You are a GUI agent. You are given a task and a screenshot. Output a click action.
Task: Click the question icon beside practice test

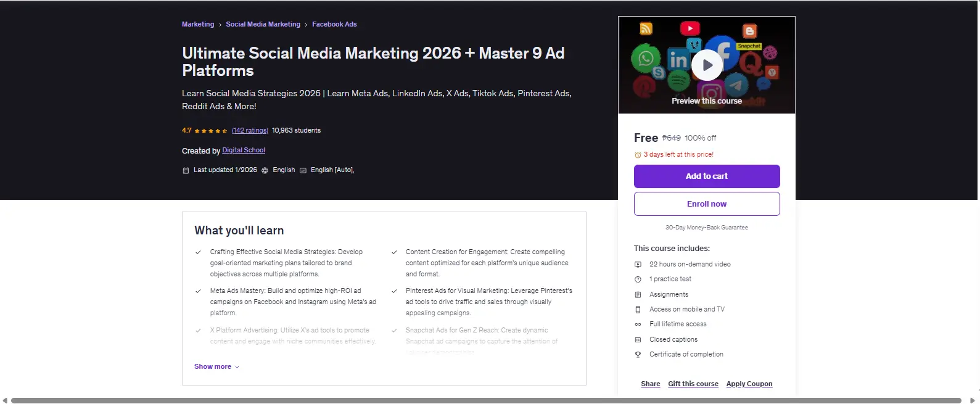click(x=638, y=279)
